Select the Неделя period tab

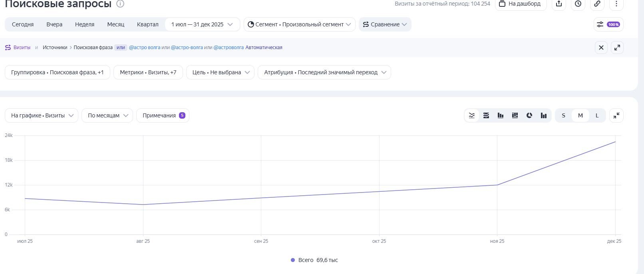pyautogui.click(x=85, y=24)
